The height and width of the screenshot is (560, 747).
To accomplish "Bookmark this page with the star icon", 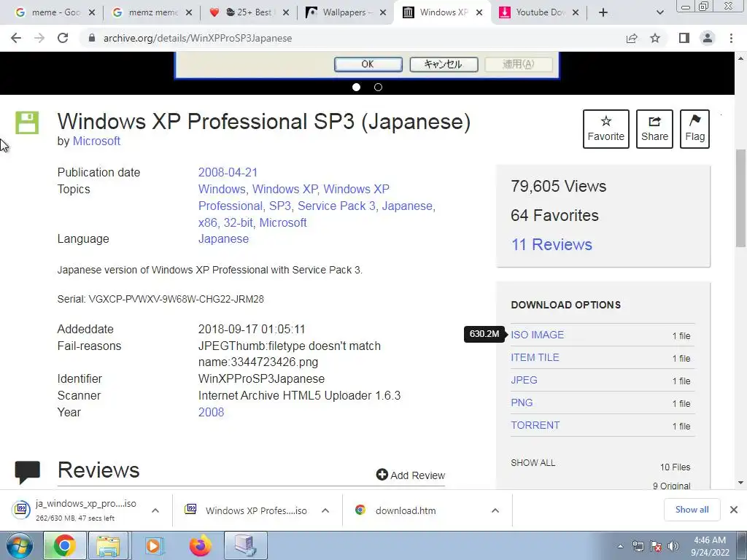I will point(655,38).
